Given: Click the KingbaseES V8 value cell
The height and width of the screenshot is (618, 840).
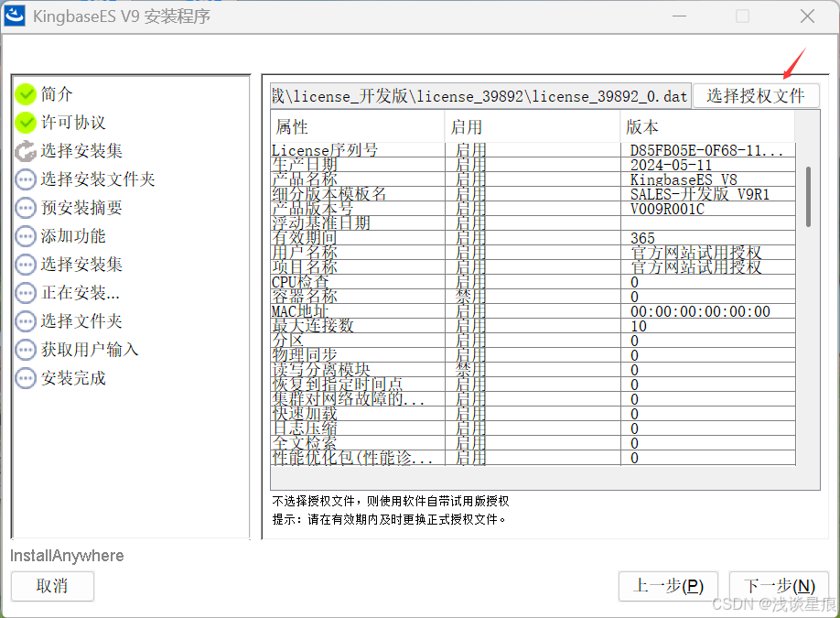Looking at the screenshot, I should 684,179.
